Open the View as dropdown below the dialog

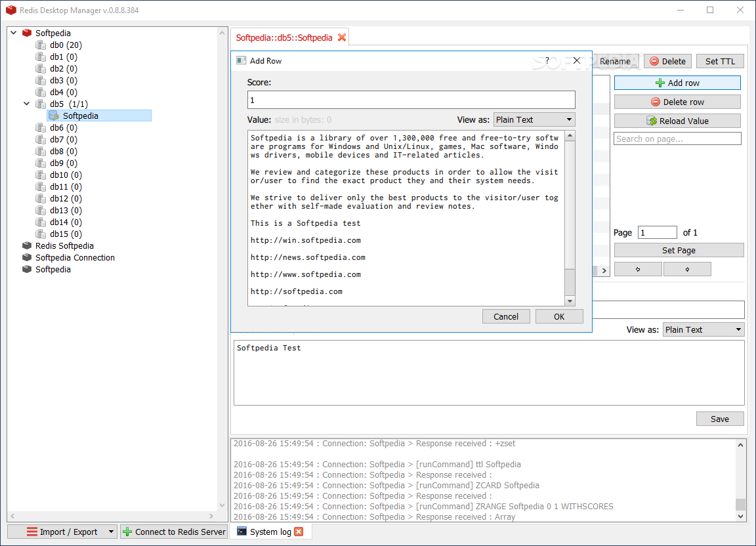(x=703, y=330)
